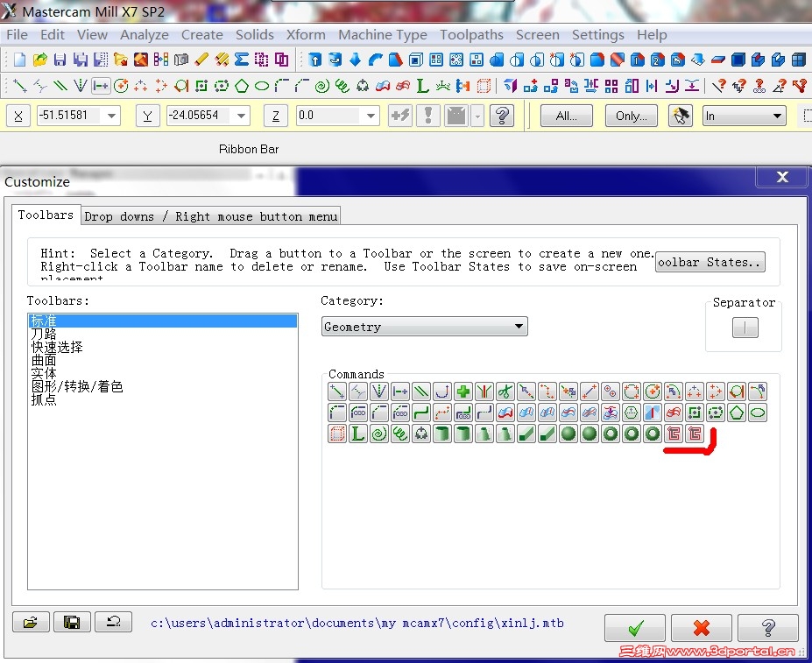Screen dimensions: 812x663
Task: Click the selection cursor icon beside Only button
Action: [x=681, y=116]
